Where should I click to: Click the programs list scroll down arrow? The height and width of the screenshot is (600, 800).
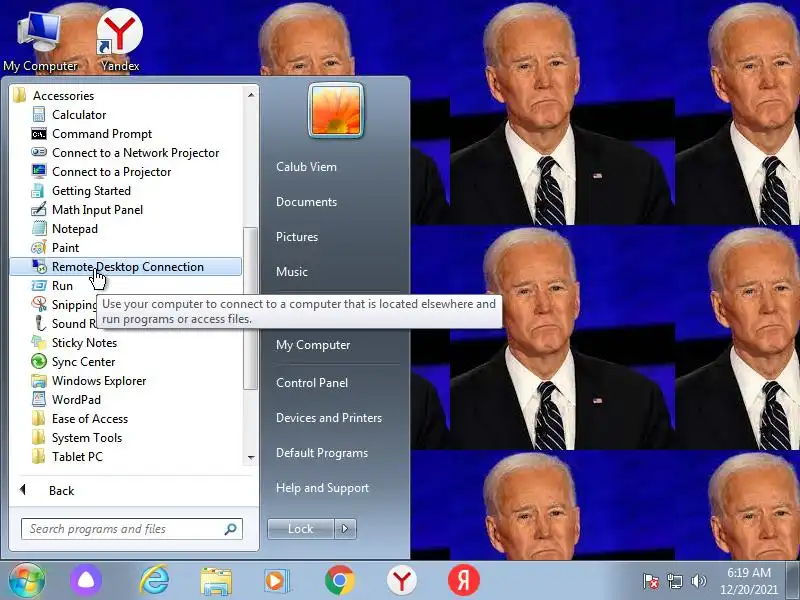pyautogui.click(x=251, y=457)
